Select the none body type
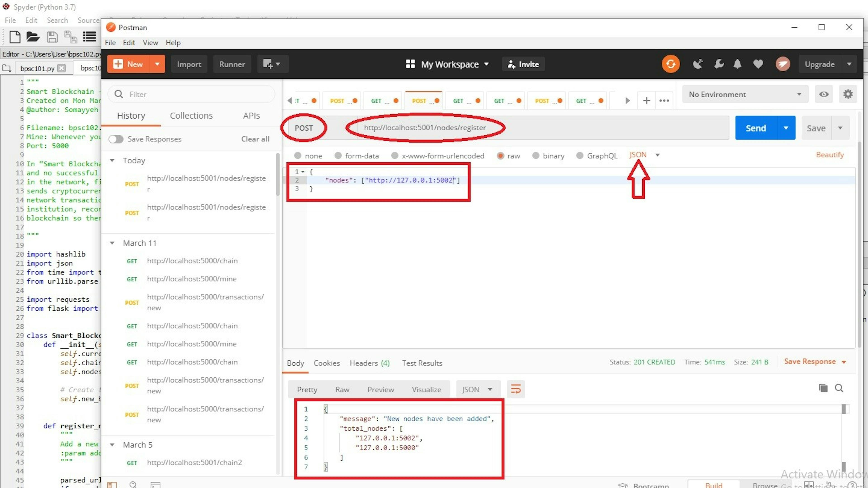 point(297,156)
